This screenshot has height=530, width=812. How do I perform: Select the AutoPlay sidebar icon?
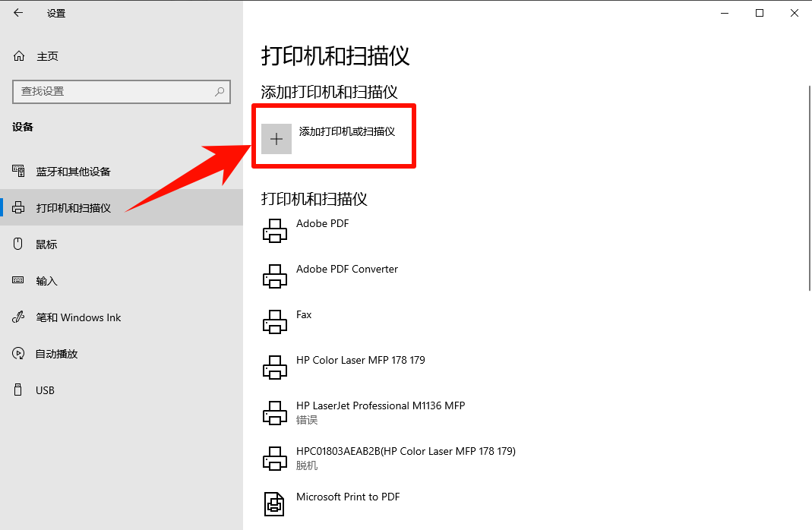point(18,353)
